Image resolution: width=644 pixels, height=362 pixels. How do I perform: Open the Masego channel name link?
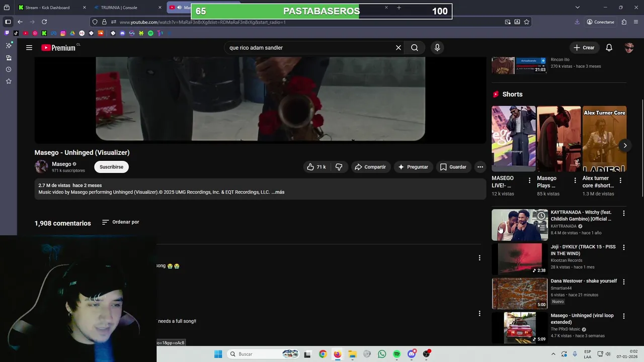click(61, 164)
